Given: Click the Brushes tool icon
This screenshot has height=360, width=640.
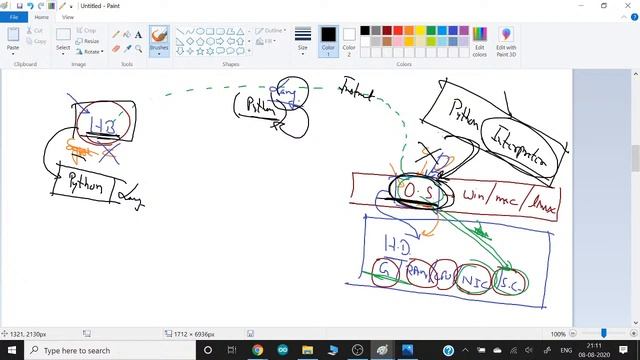Looking at the screenshot, I should [159, 35].
